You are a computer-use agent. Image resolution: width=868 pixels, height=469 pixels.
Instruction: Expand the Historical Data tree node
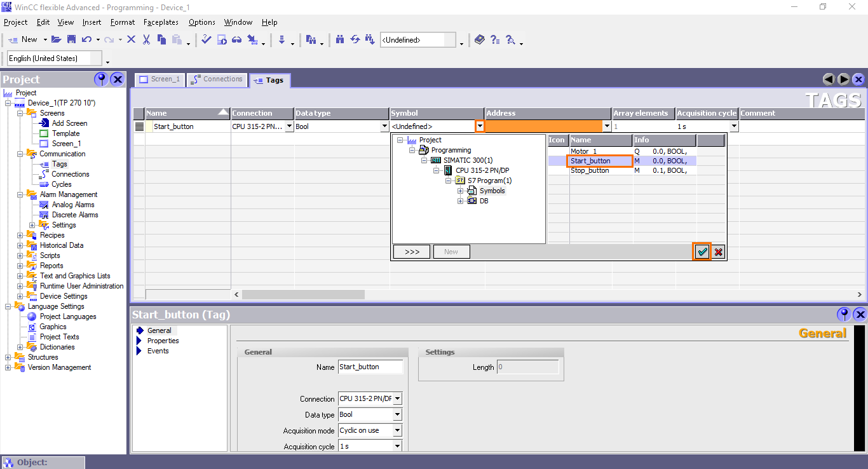[20, 245]
